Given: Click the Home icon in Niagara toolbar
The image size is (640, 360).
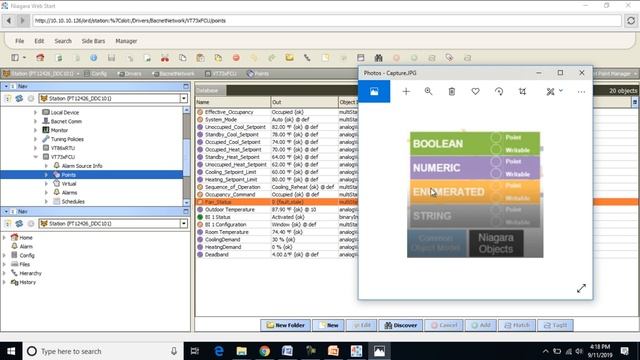Looking at the screenshot, I should click(40, 58).
